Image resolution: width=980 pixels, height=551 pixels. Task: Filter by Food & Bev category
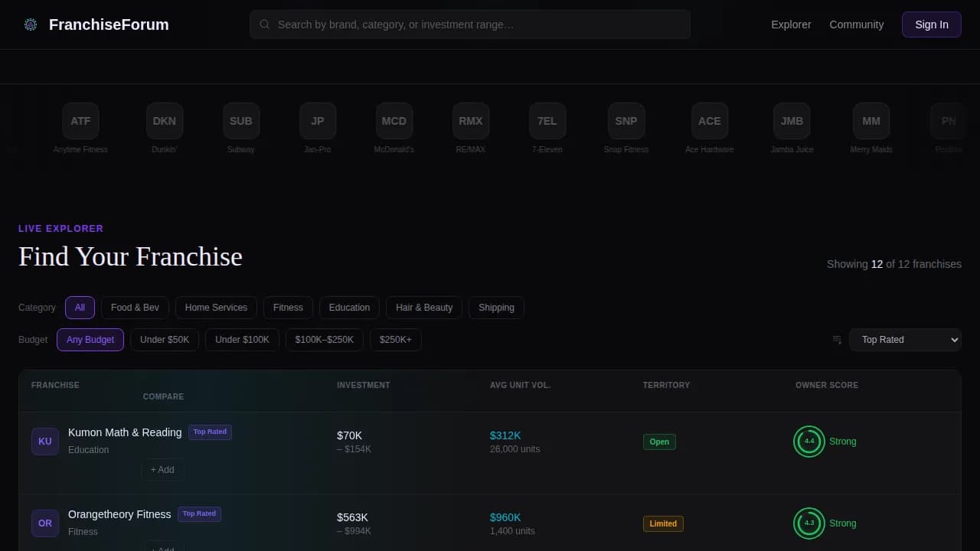tap(135, 308)
